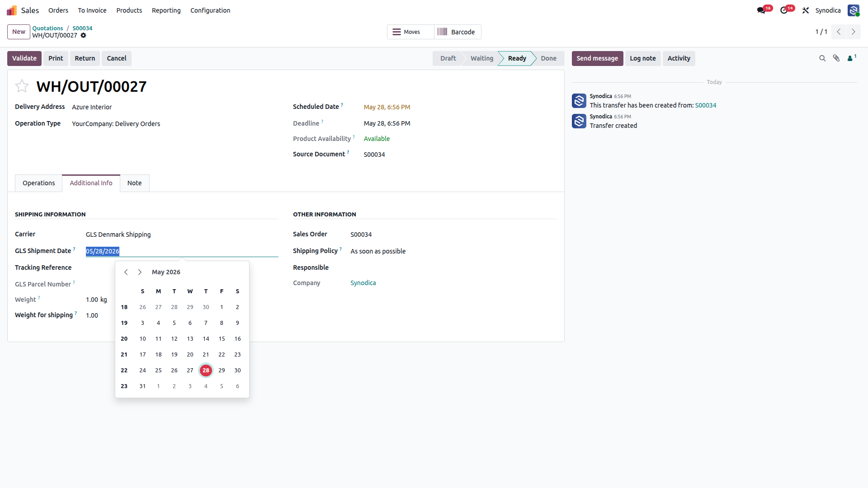Open the Configuration menu
This screenshot has width=868, height=488.
click(x=210, y=10)
